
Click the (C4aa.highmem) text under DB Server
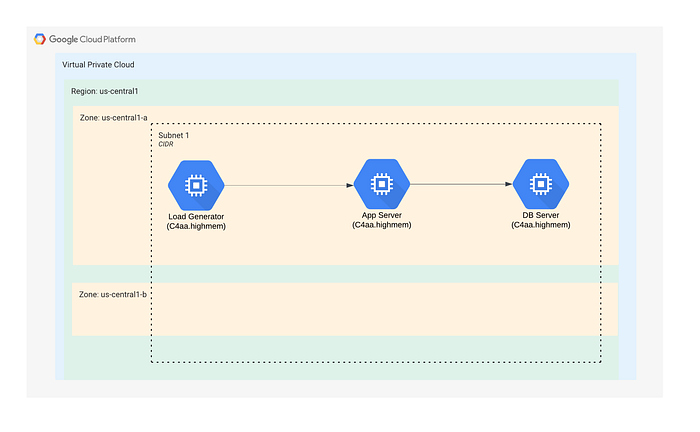[x=541, y=225]
